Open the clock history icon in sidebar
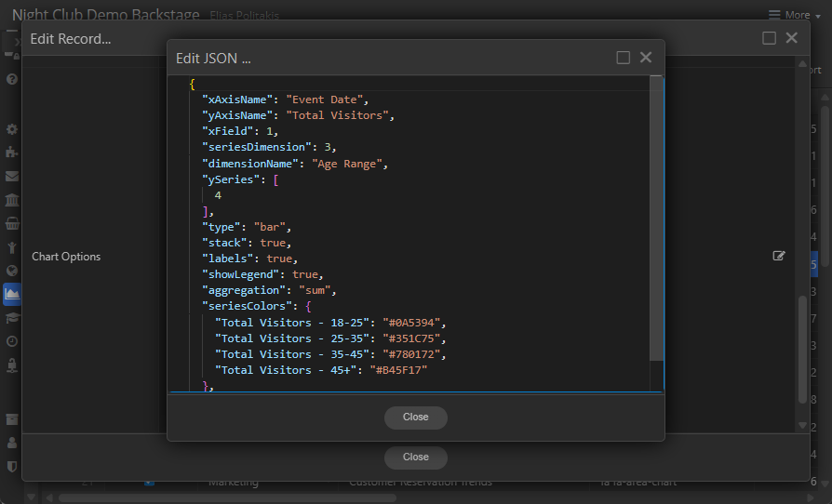This screenshot has height=504, width=832. tap(12, 341)
